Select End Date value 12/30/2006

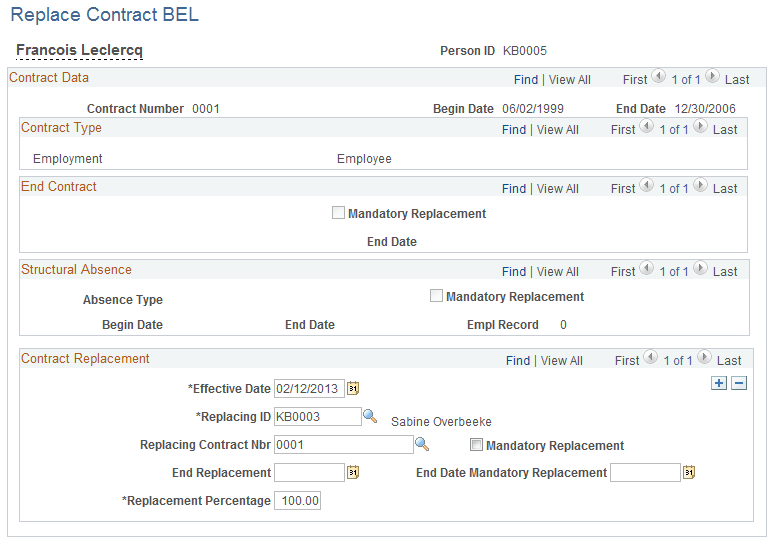(705, 109)
